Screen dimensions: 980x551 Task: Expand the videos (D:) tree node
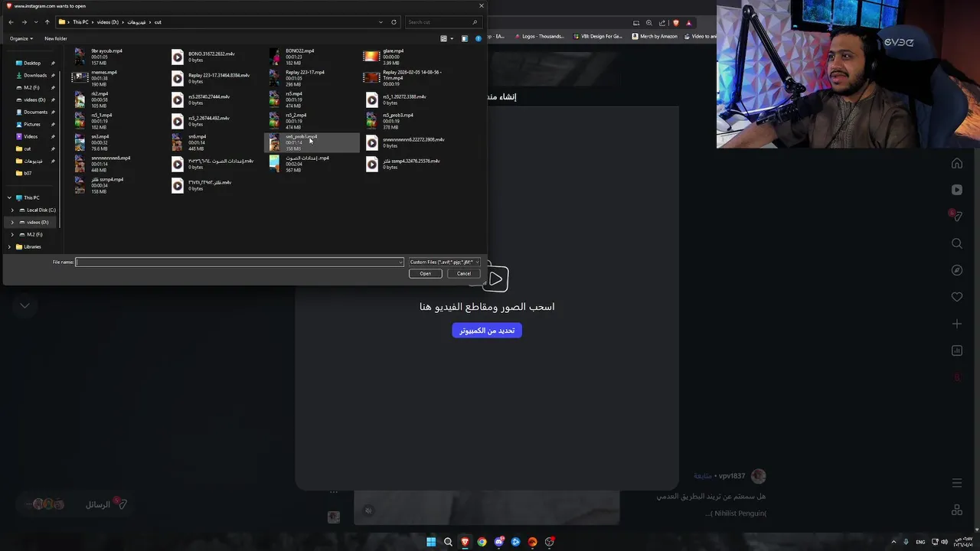coord(11,222)
